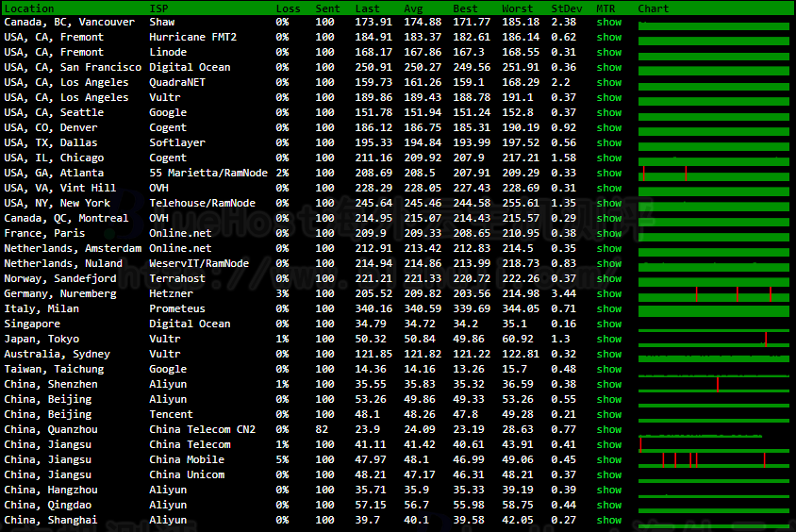
Task: Click the StDev column header
Action: coord(567,8)
